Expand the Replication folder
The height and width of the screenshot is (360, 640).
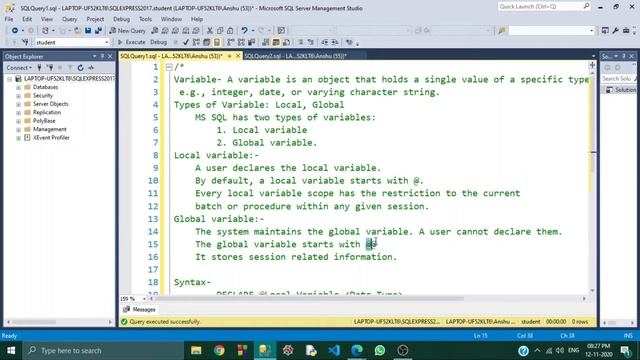18,113
